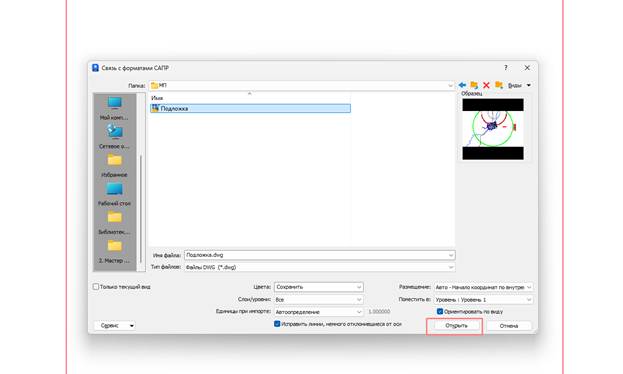The width and height of the screenshot is (623, 374).
Task: Toggle the orient to view checkbox
Action: coord(440,312)
